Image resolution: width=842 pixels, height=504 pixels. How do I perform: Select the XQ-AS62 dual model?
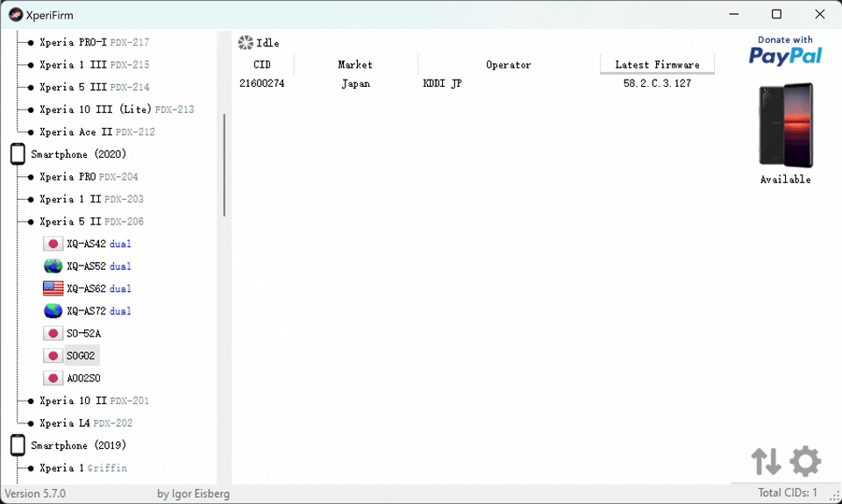point(99,288)
